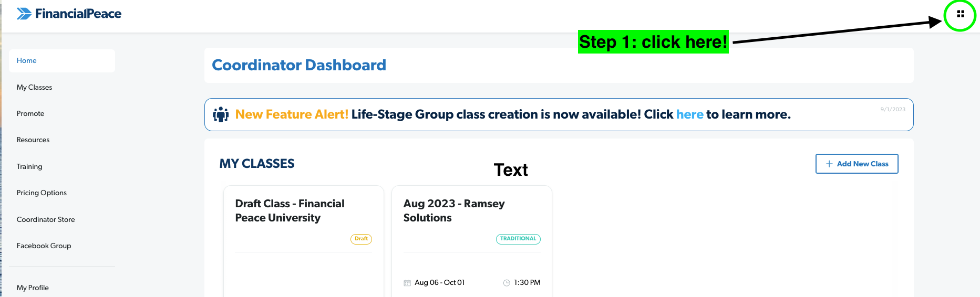Click the FinancialPeace logo
This screenshot has width=980, height=297.
tap(69, 14)
